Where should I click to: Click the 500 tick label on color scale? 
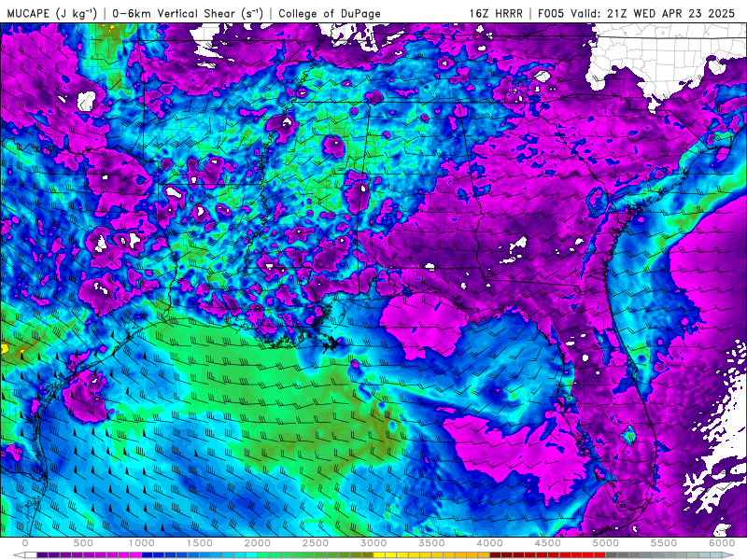[83, 543]
